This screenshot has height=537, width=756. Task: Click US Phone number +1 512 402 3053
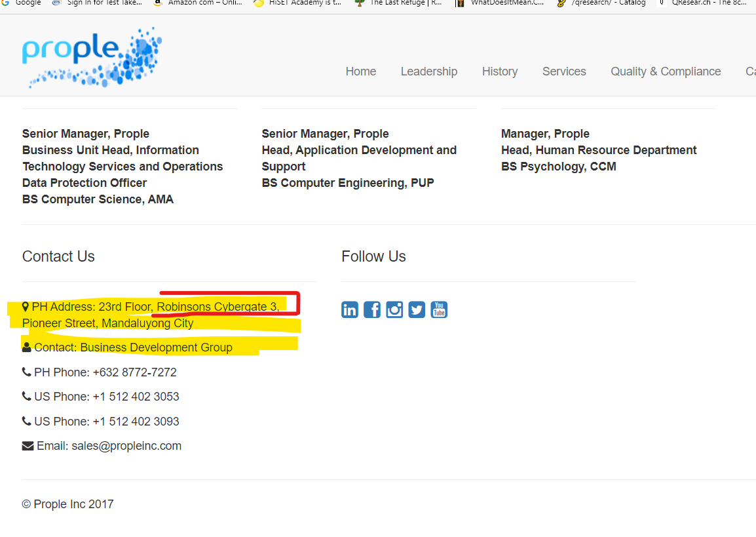136,396
